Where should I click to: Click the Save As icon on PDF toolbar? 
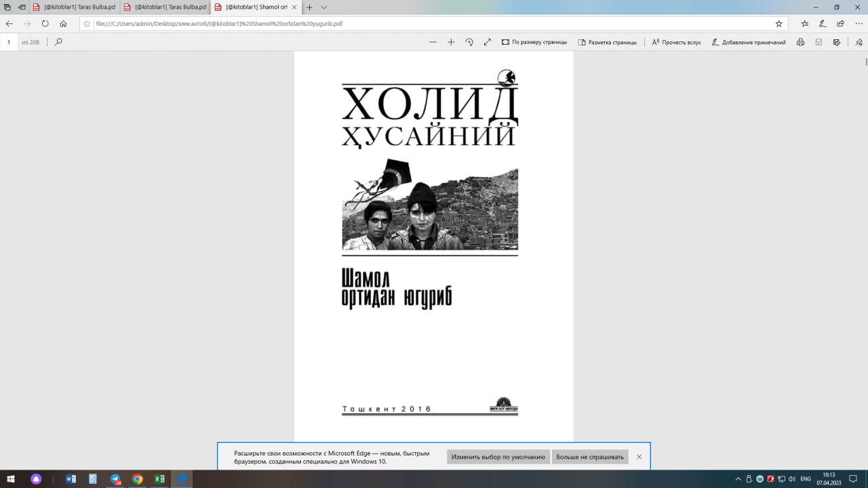click(835, 41)
